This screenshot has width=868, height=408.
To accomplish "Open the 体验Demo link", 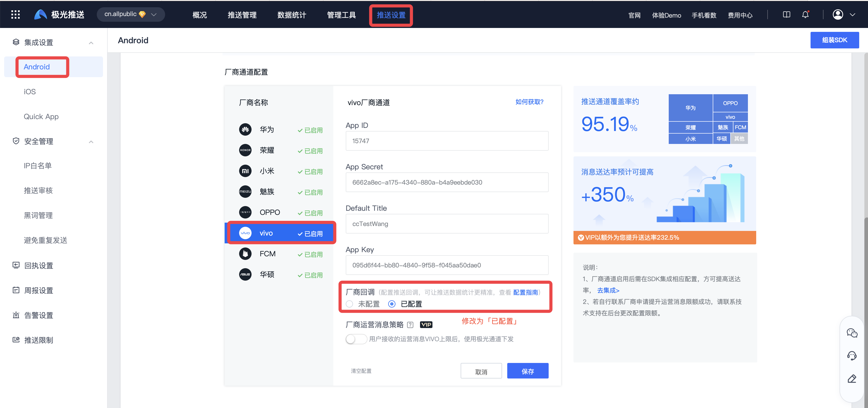I will 666,15.
